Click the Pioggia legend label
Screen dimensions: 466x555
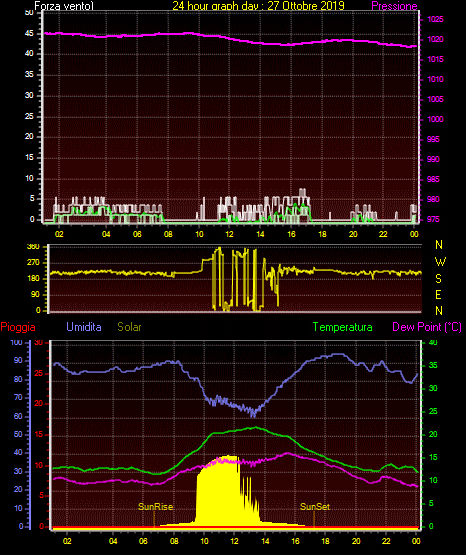pyautogui.click(x=18, y=326)
